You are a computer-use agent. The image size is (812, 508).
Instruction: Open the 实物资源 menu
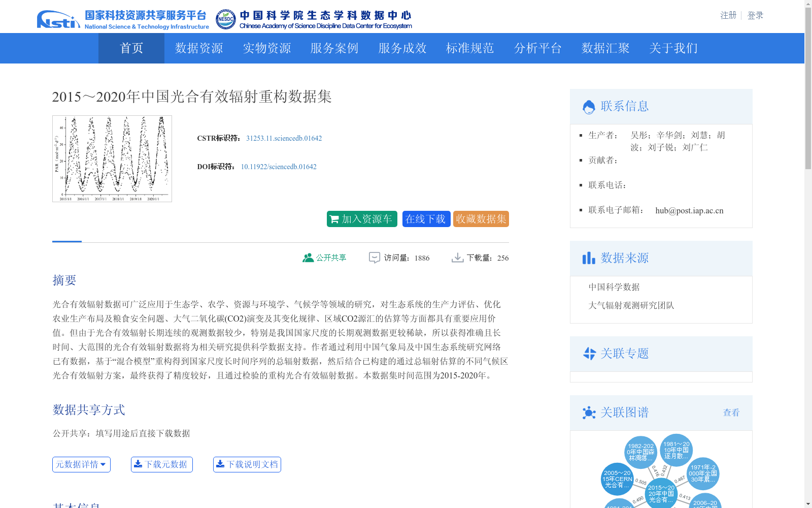(x=267, y=48)
